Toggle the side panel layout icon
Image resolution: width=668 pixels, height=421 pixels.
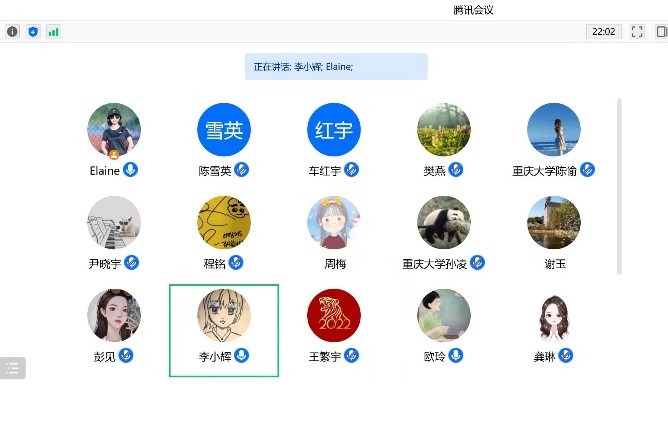[661, 32]
